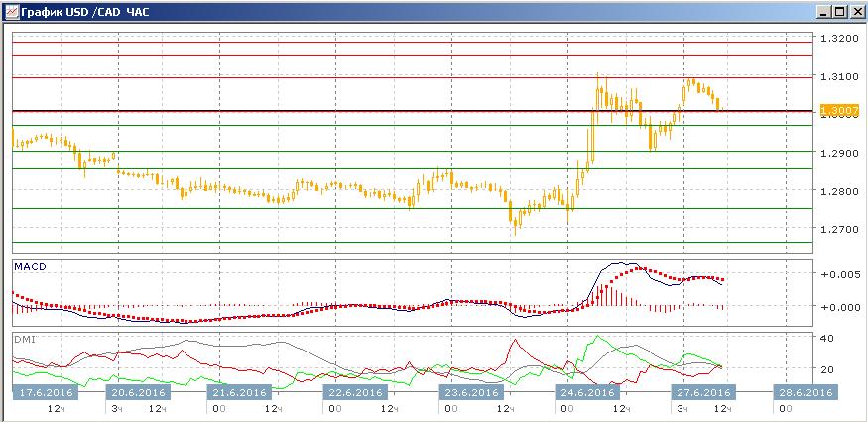Maximize the USD/CAD chart window
Screen dimensions: 868x422
[x=840, y=11]
